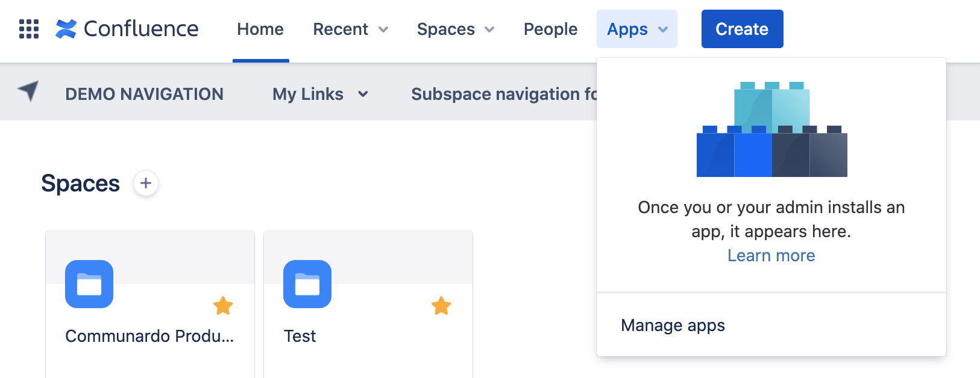This screenshot has height=378, width=980.
Task: Expand the Recent dropdown
Action: tap(350, 28)
